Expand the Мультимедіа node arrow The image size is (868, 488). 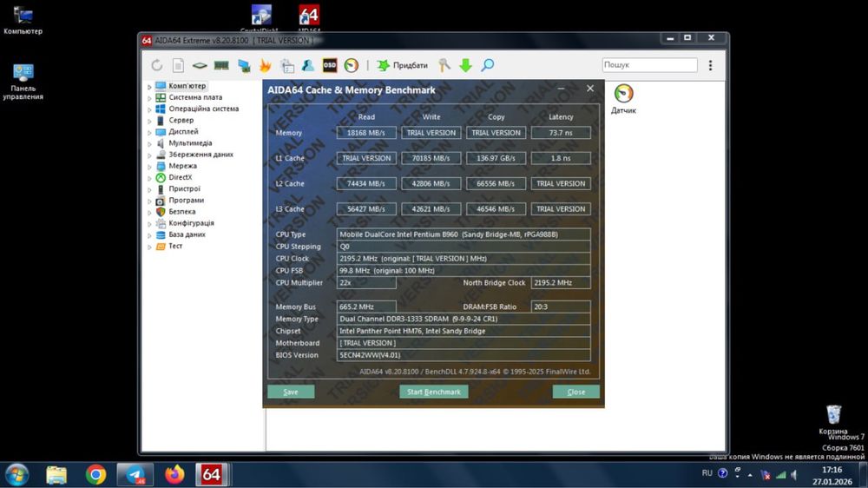pos(149,144)
